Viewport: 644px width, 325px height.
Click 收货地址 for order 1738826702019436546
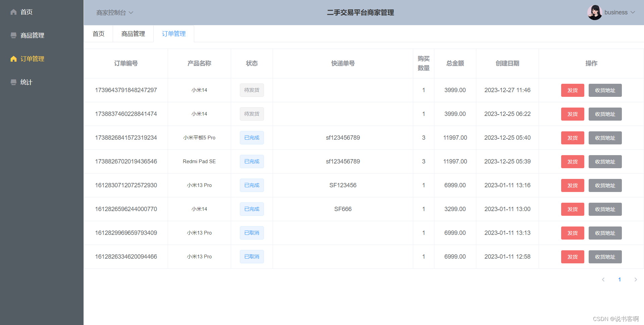pos(605,161)
